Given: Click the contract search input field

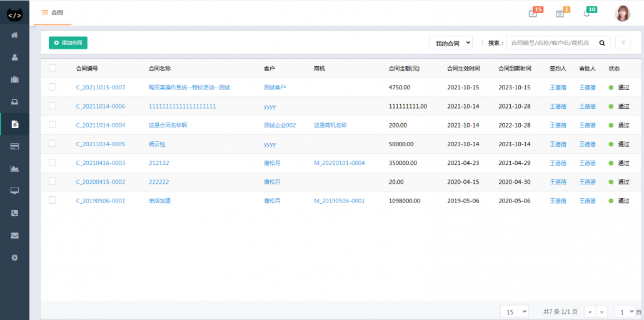Looking at the screenshot, I should pos(550,43).
